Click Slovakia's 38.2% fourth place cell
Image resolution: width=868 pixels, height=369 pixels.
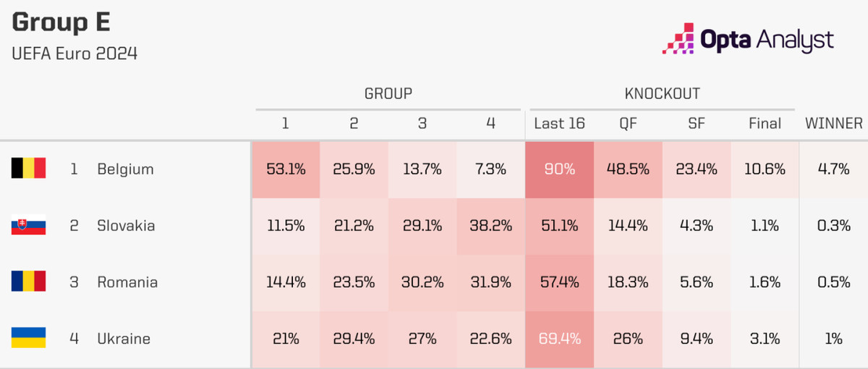click(490, 226)
